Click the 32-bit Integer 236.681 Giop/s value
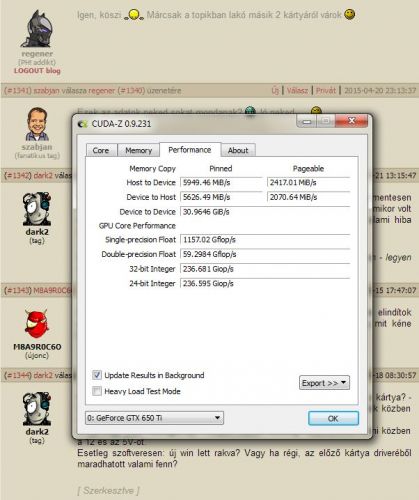419x500 pixels. (265, 269)
